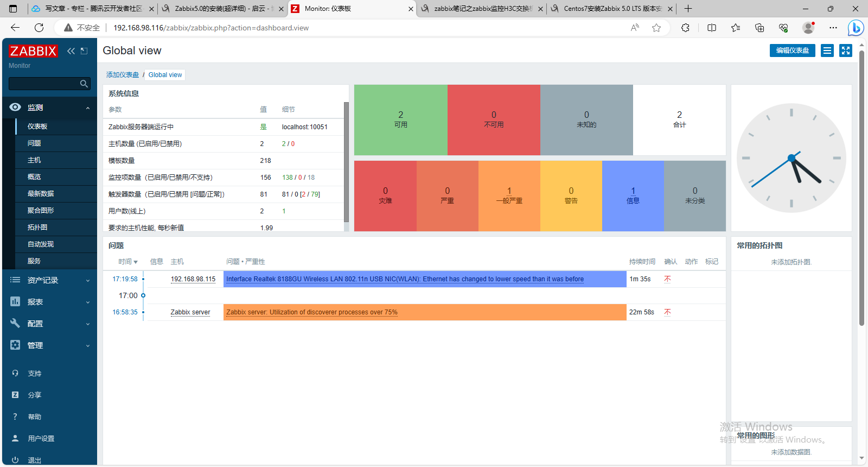Click timestamp 16:58:35 in problems
Viewport: 868px width, 467px height.
(x=125, y=312)
